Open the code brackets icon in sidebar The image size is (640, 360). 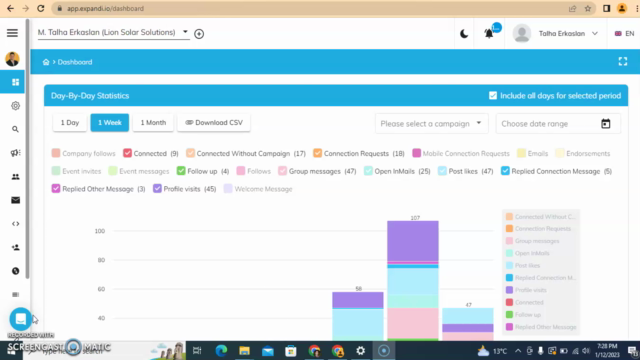pos(16,224)
